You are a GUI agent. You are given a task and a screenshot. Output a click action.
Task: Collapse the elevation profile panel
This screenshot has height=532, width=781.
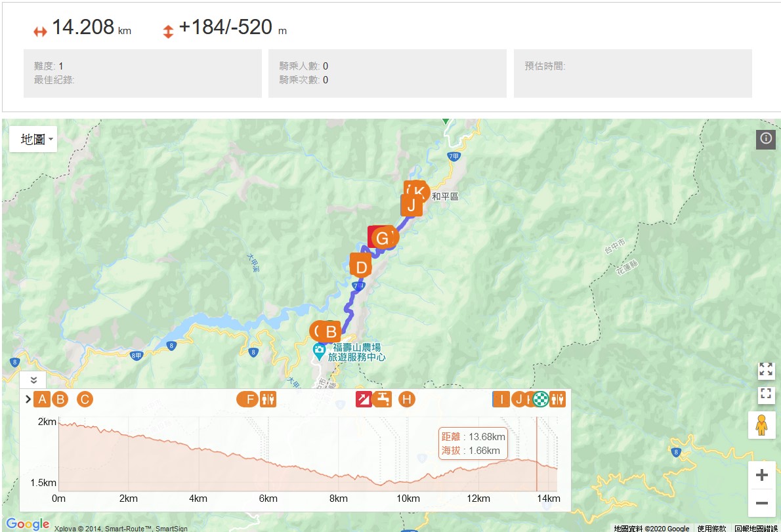[33, 380]
